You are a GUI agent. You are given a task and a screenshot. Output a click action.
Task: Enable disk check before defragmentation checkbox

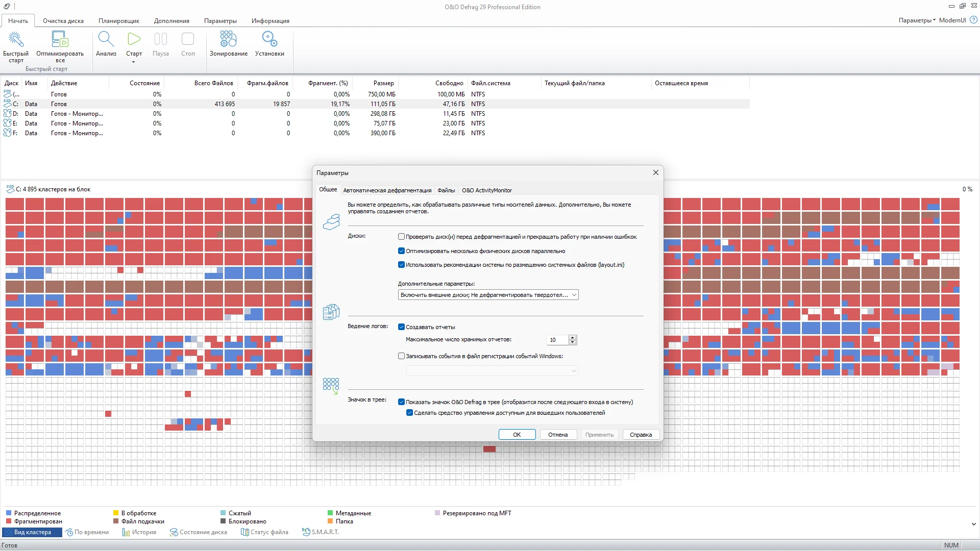[x=401, y=237]
